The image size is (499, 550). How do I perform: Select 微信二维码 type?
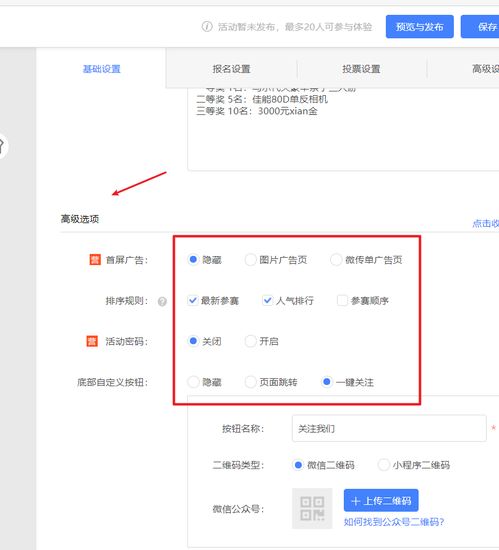[x=298, y=465]
